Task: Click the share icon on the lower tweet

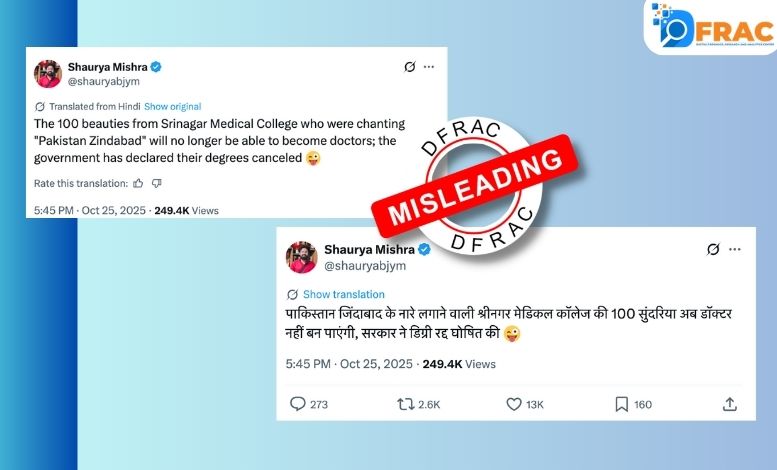Action: pos(729,405)
